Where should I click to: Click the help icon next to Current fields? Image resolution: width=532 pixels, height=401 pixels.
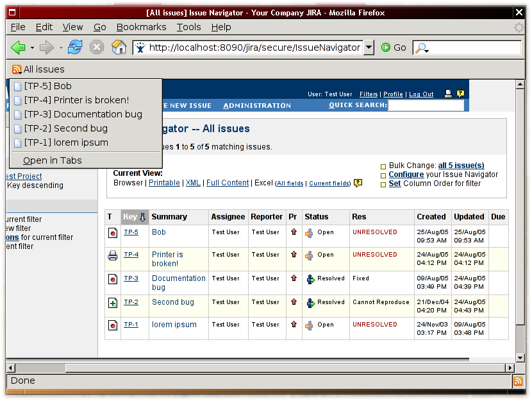tap(358, 183)
